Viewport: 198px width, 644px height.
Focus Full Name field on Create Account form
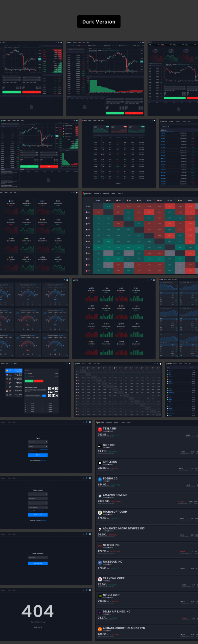[38, 494]
